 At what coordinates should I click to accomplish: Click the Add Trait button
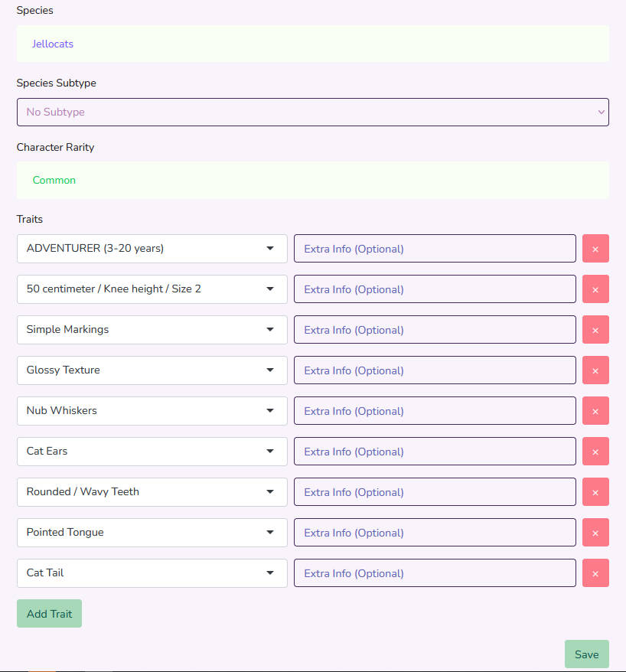click(49, 614)
